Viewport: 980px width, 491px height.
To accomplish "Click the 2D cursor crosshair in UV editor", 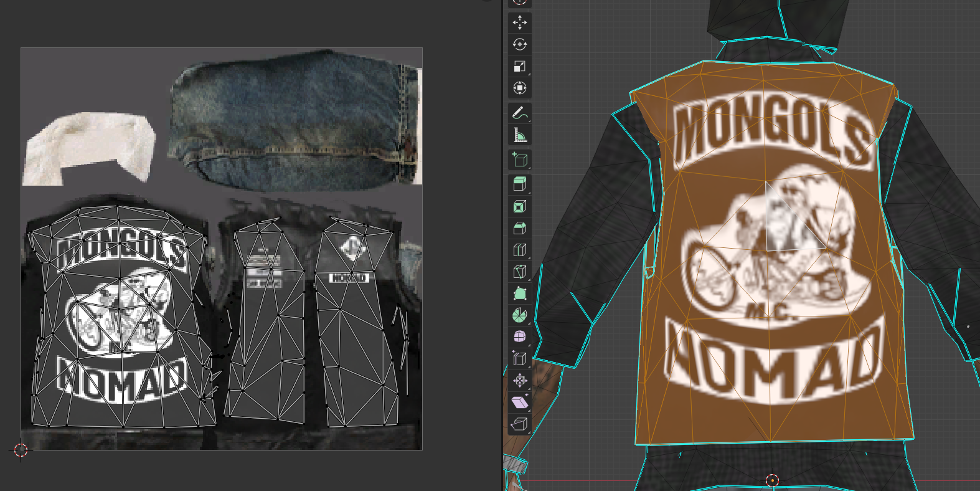I will [21, 450].
